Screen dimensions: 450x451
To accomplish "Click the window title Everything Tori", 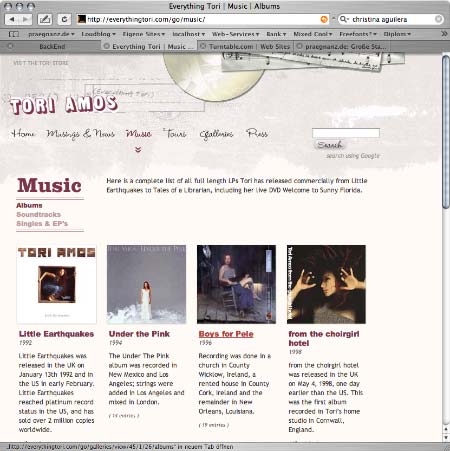I will tap(224, 6).
